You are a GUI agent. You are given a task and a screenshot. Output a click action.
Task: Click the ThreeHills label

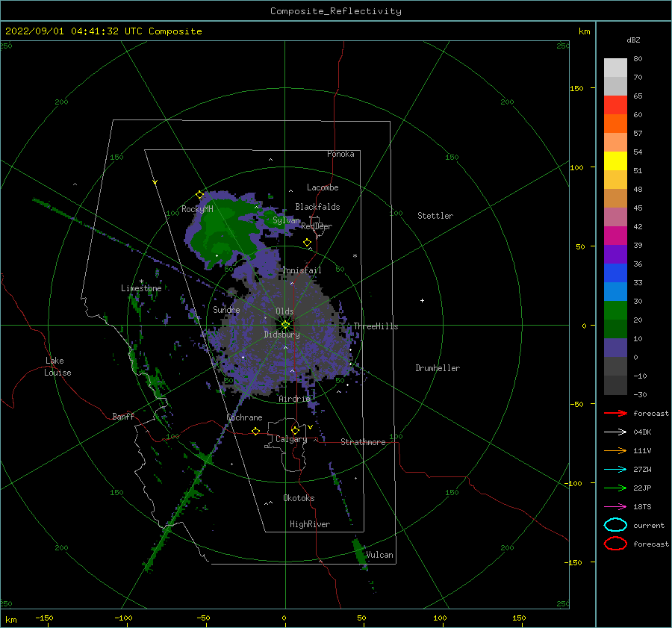click(x=376, y=326)
